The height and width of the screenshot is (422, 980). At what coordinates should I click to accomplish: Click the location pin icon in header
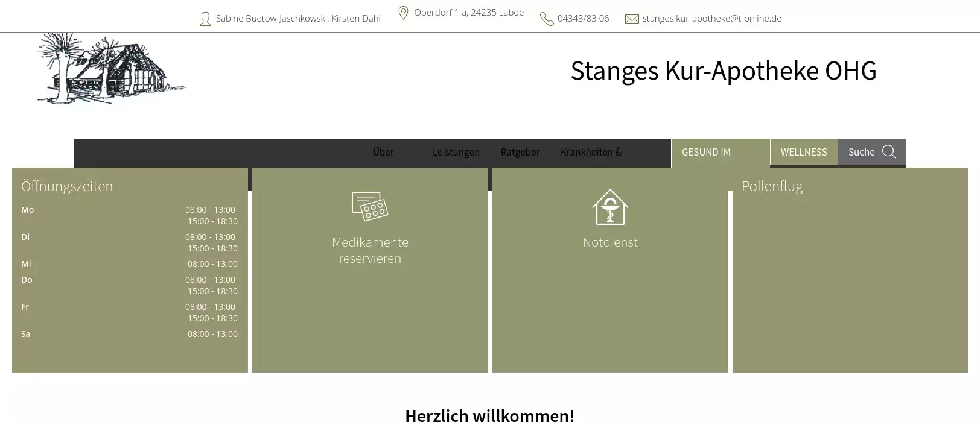[x=403, y=13]
